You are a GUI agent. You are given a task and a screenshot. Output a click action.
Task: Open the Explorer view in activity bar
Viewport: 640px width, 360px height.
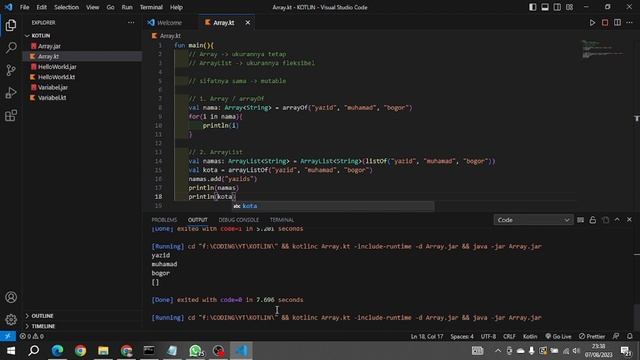point(11,25)
